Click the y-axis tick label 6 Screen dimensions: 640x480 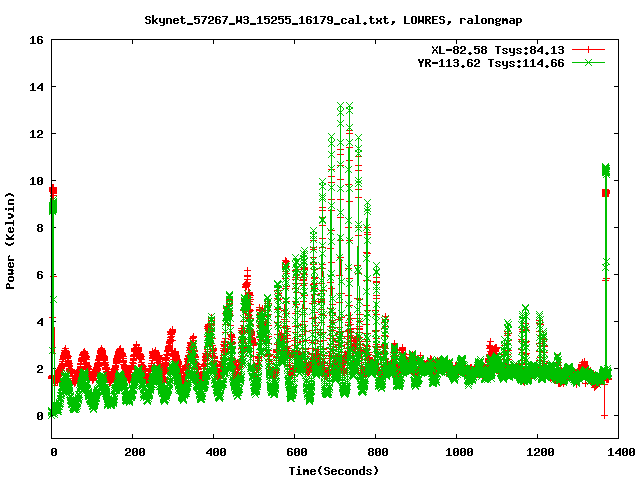pos(40,275)
